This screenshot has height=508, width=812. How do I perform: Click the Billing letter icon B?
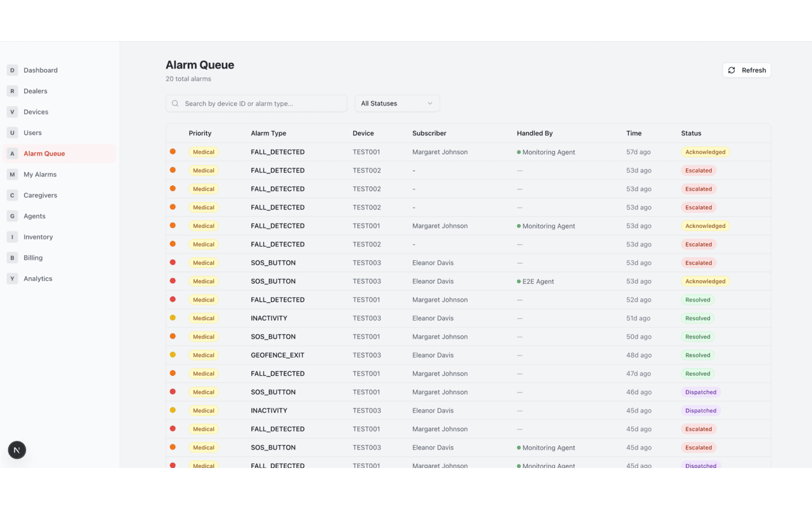pyautogui.click(x=12, y=258)
